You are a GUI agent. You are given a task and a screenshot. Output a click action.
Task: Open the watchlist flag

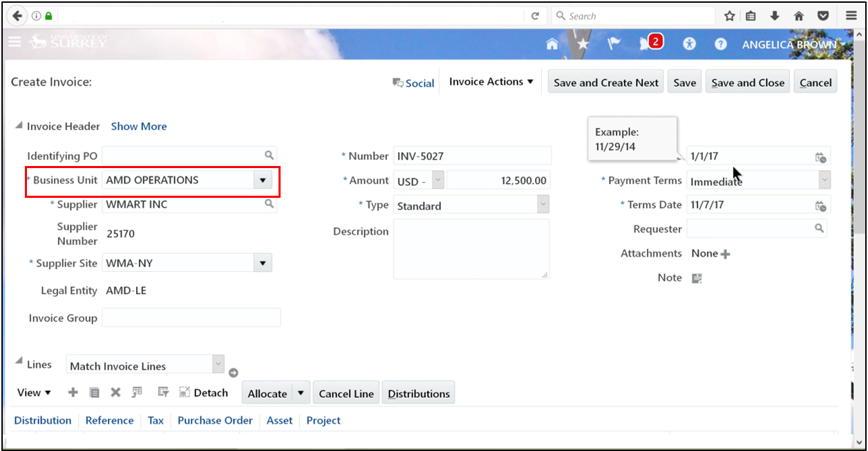click(x=614, y=43)
